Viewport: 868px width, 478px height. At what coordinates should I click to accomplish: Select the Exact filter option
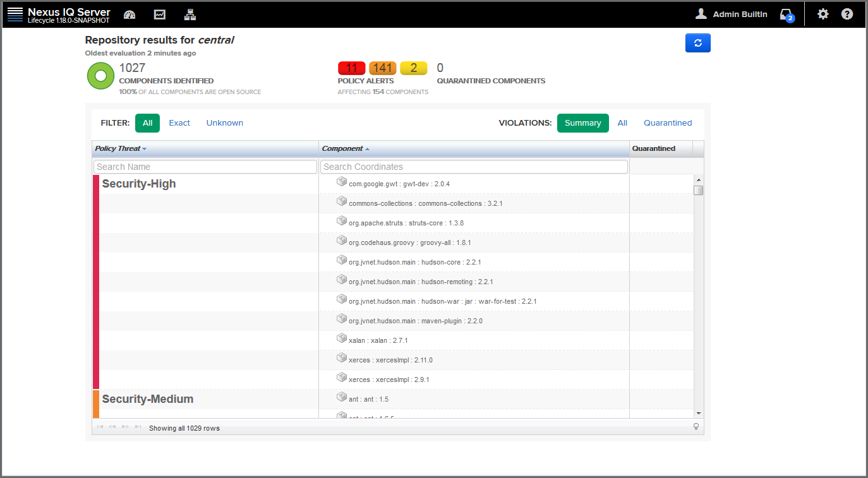tap(179, 123)
